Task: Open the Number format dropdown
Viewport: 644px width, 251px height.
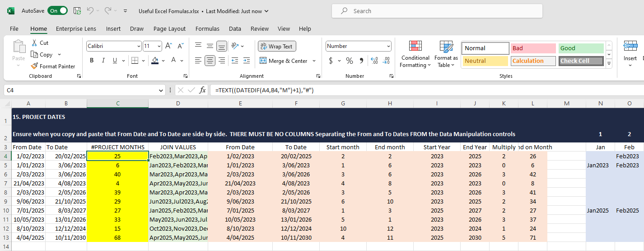Action: tap(388, 46)
